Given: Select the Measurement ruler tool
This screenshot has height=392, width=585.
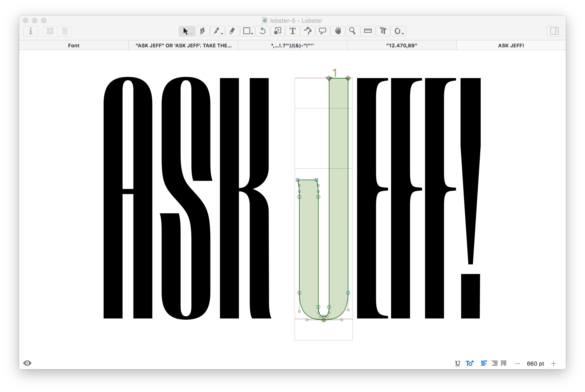Looking at the screenshot, I should 368,31.
